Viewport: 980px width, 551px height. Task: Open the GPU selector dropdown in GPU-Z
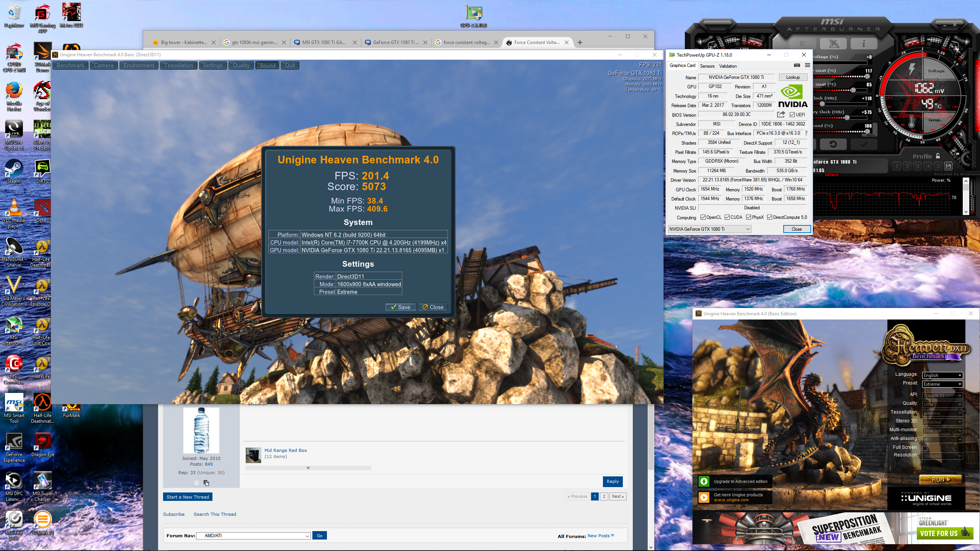click(709, 229)
